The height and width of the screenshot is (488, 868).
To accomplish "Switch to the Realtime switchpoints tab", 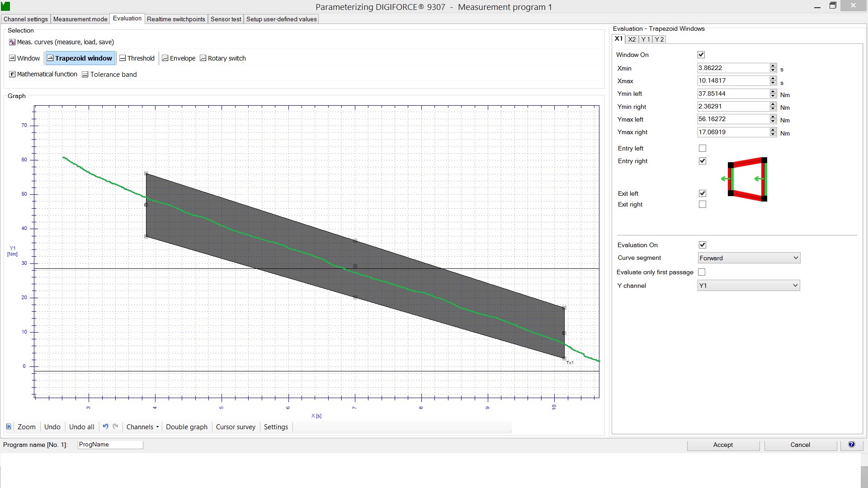I will 176,19.
